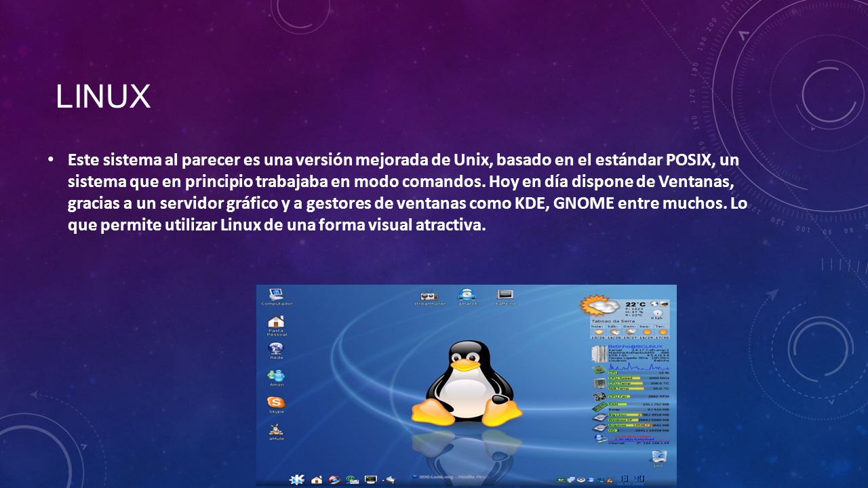Screen dimensions: 868x488
Task: Select the 22°C temperature reading
Action: pyautogui.click(x=635, y=304)
